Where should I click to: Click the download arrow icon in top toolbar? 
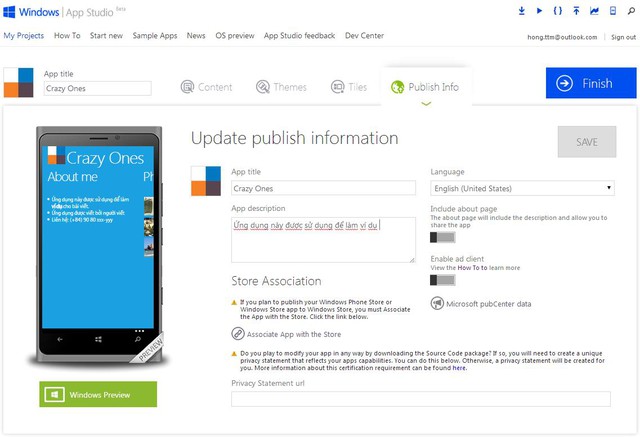pos(521,11)
